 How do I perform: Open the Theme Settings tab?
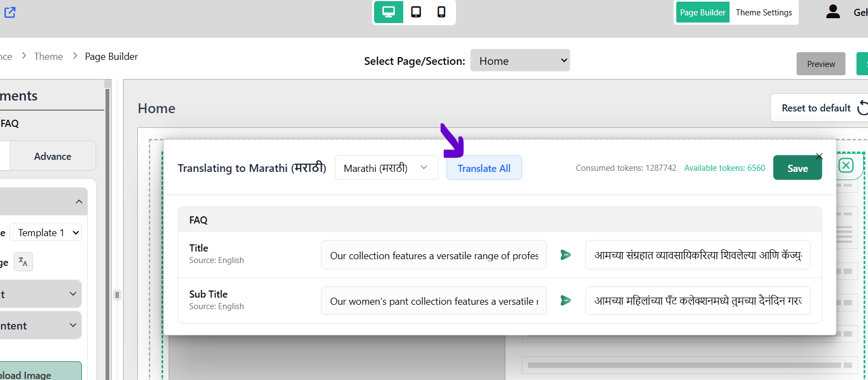click(764, 12)
